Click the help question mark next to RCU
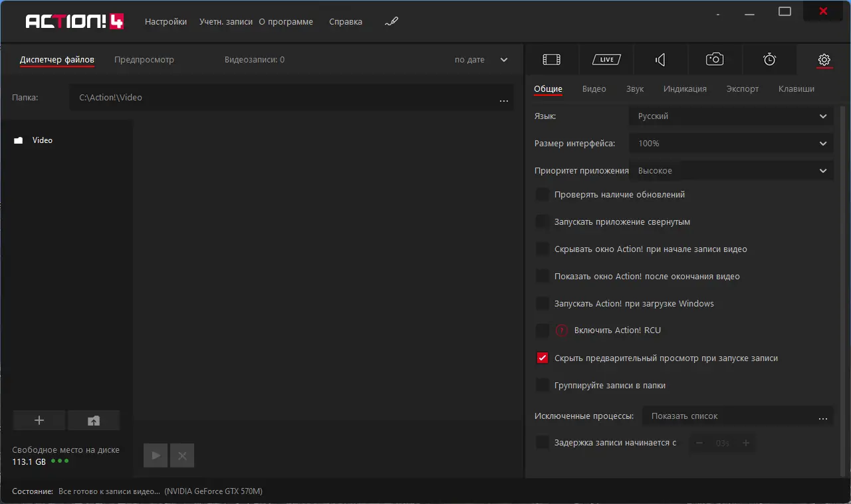This screenshot has width=851, height=504. pos(562,330)
